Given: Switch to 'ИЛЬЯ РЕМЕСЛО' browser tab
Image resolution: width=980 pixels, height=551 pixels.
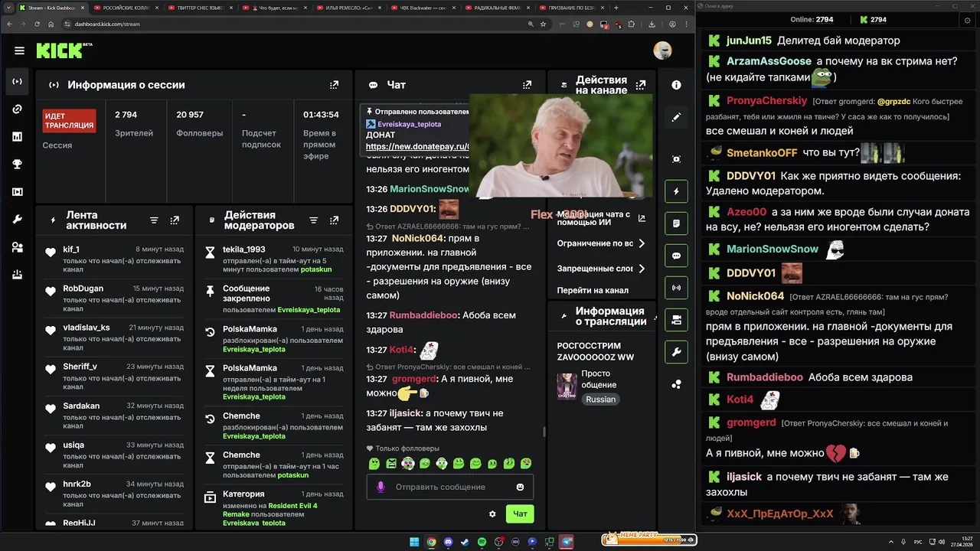Looking at the screenshot, I should tap(350, 7).
